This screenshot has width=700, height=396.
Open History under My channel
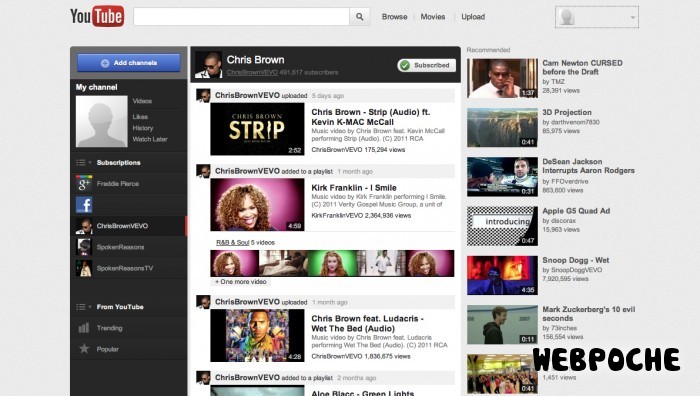142,128
